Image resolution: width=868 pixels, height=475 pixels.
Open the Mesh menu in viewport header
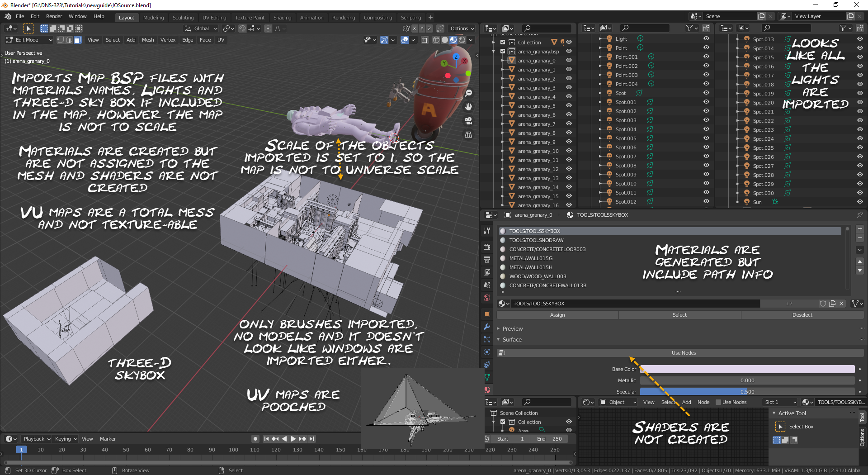click(x=148, y=40)
